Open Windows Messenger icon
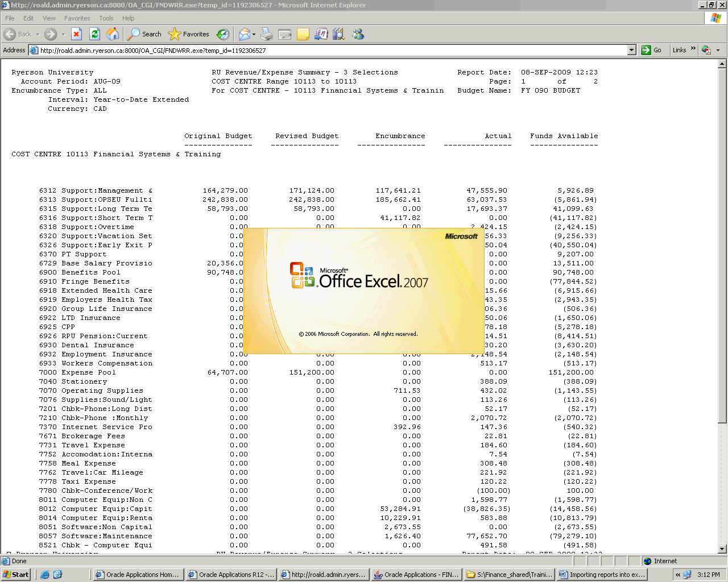Image resolution: width=728 pixels, height=582 pixels. pos(358,34)
